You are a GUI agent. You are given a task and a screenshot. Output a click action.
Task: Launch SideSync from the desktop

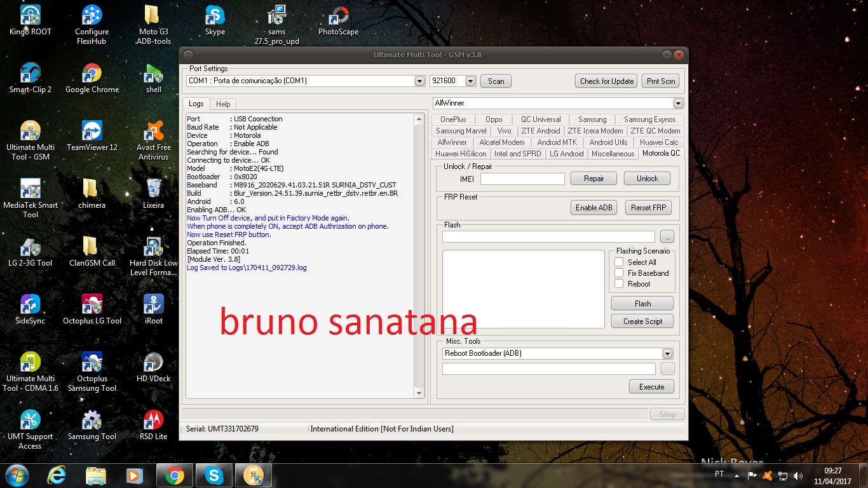click(x=30, y=309)
